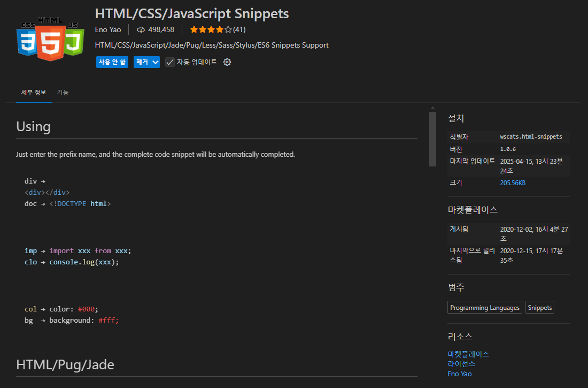
Task: Click the 마지막으로 릴리스됨 label
Action: (x=473, y=255)
